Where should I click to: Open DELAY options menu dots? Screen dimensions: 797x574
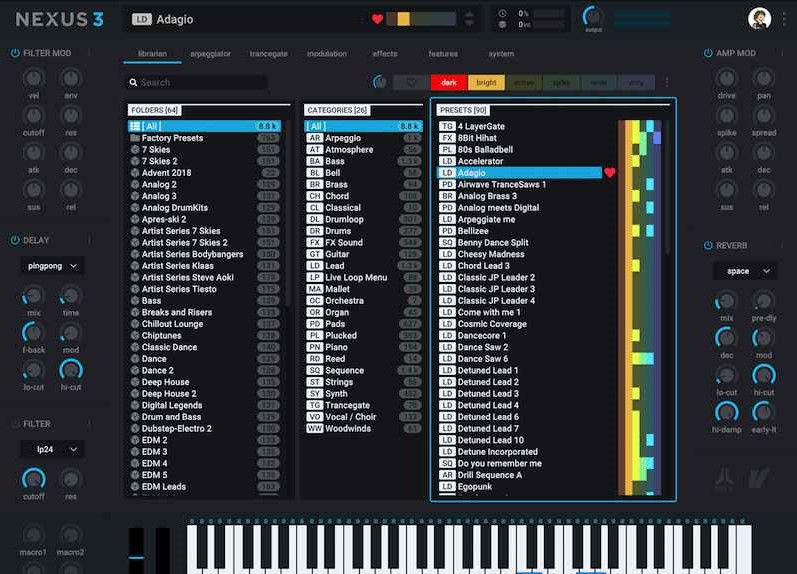pyautogui.click(x=89, y=240)
